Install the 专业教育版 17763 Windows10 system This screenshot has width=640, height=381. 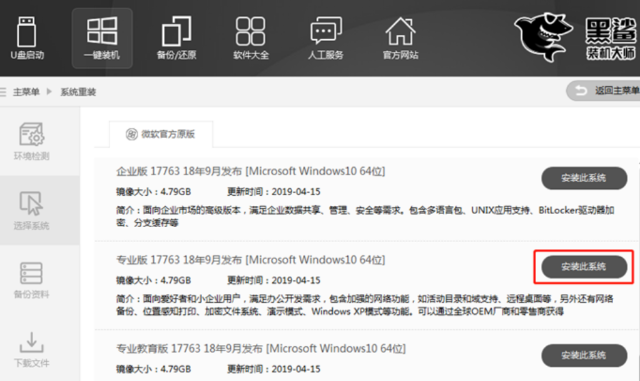tap(584, 355)
